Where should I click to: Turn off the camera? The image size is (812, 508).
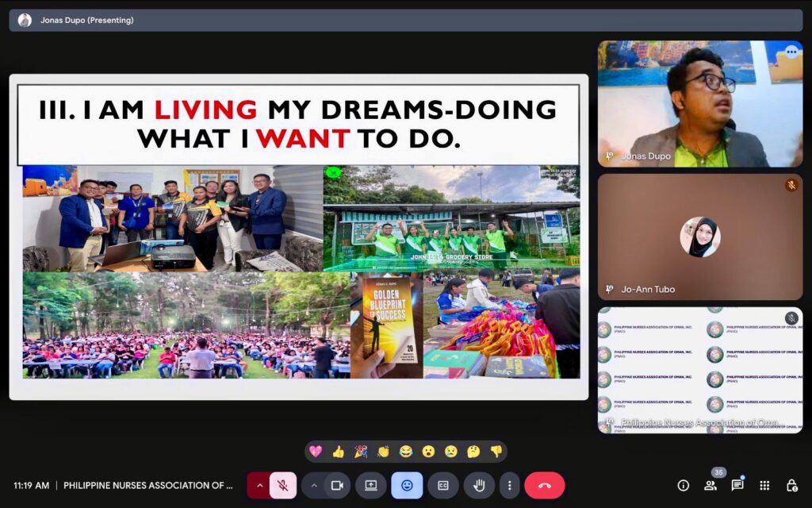(336, 485)
